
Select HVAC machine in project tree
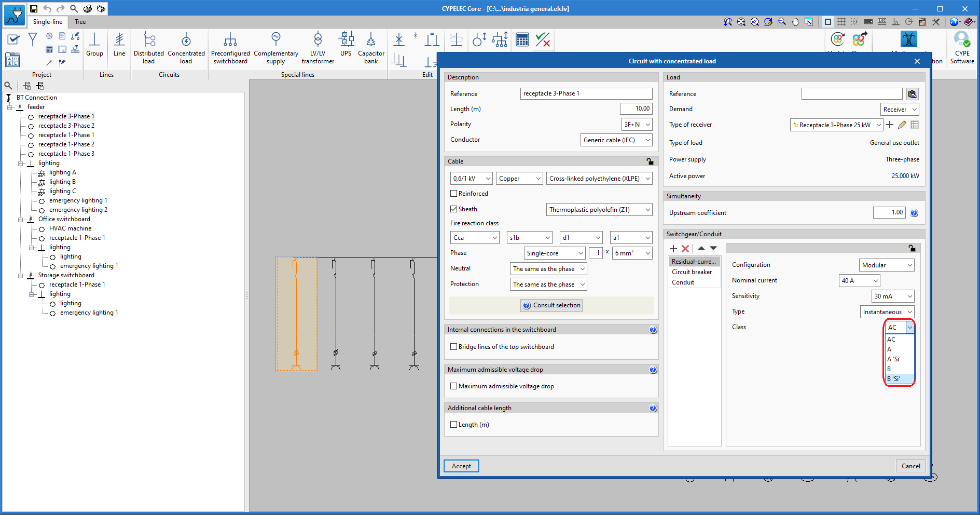pyautogui.click(x=70, y=228)
